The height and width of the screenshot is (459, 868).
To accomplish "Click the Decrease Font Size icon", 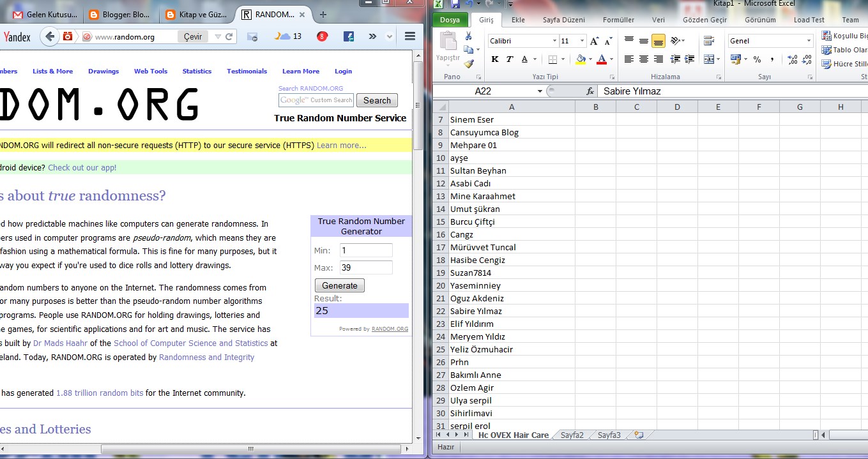I will [608, 41].
